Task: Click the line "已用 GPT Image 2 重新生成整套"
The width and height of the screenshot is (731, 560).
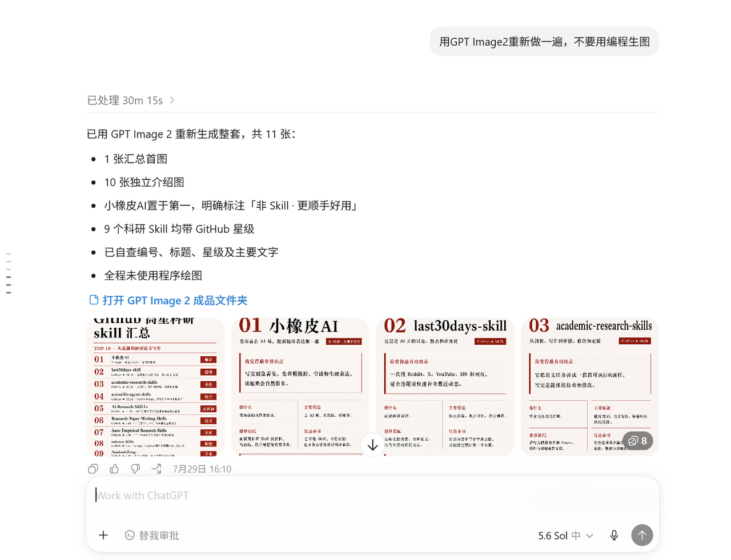Action: (x=191, y=134)
